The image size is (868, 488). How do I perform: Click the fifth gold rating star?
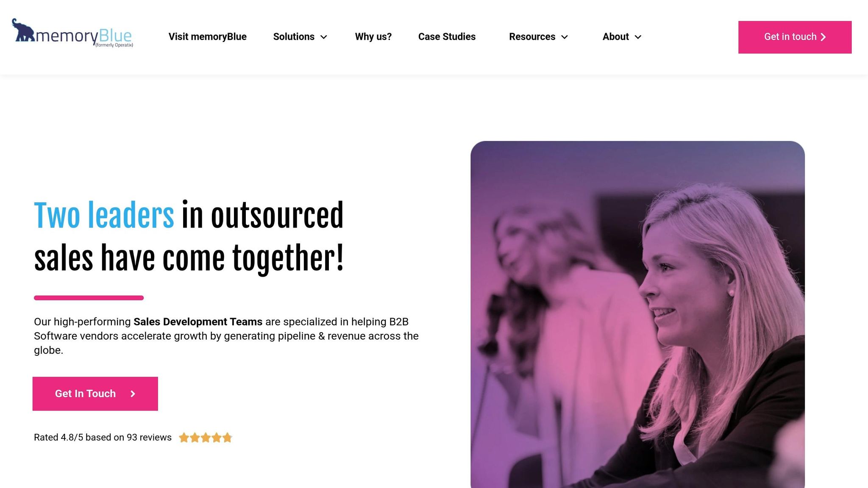(x=227, y=438)
